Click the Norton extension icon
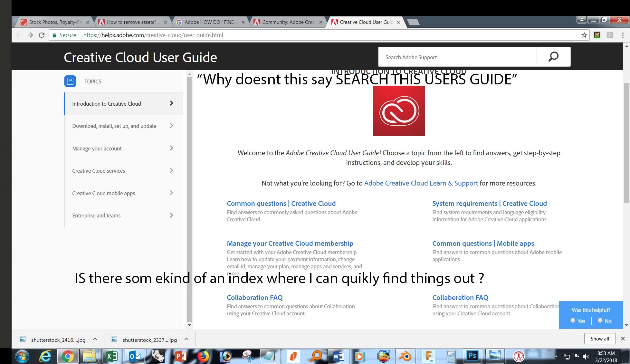This screenshot has height=364, width=630. (x=597, y=35)
